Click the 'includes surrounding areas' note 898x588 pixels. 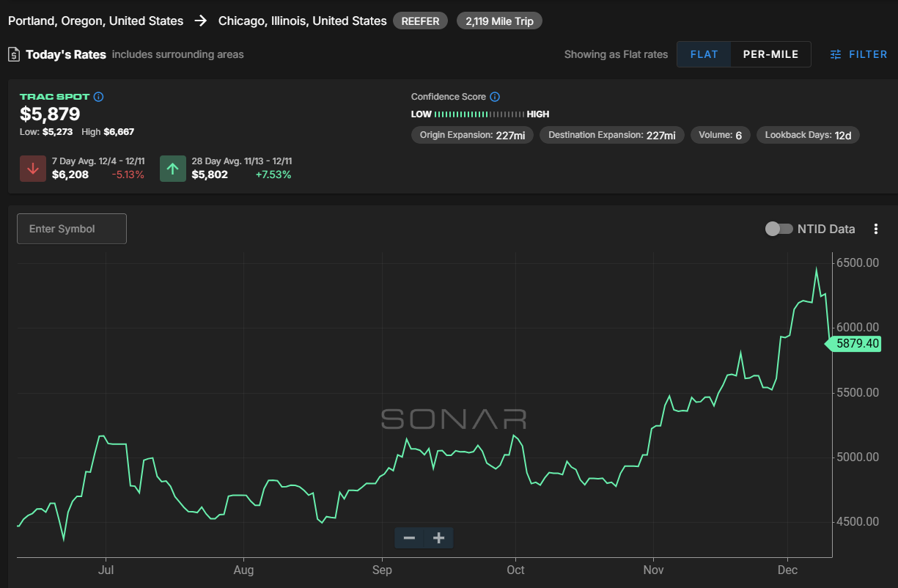click(x=178, y=54)
